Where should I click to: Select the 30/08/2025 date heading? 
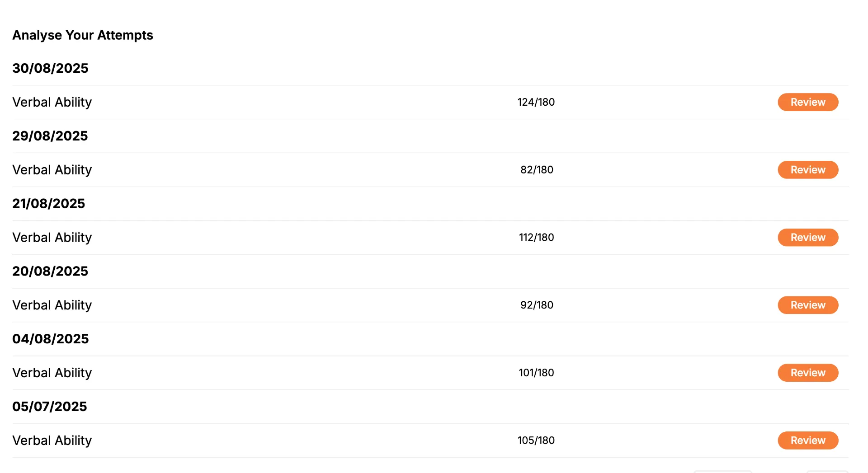(x=50, y=68)
